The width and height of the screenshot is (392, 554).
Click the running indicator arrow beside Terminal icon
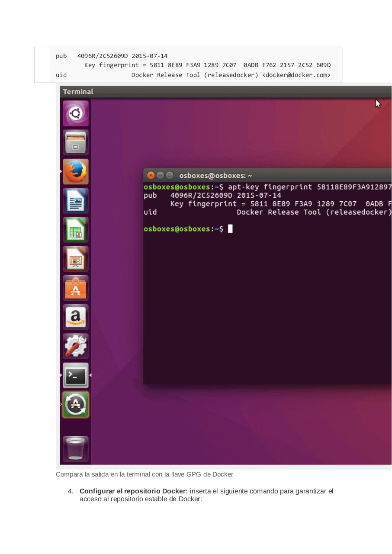61,375
